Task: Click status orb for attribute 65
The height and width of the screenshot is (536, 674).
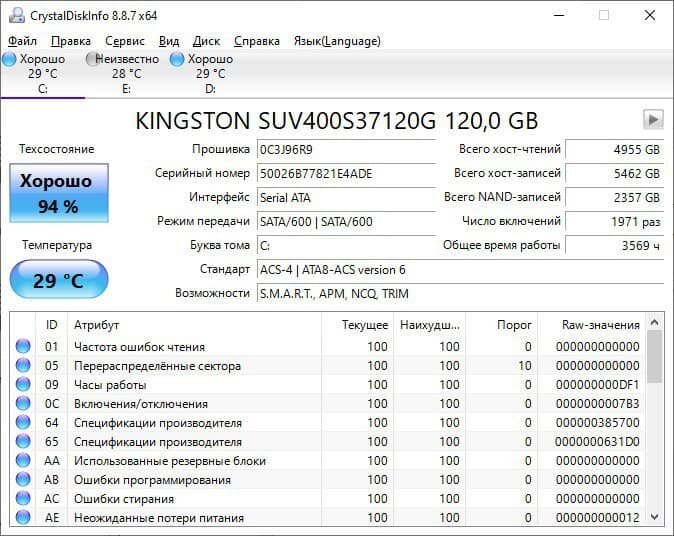Action: [x=23, y=441]
